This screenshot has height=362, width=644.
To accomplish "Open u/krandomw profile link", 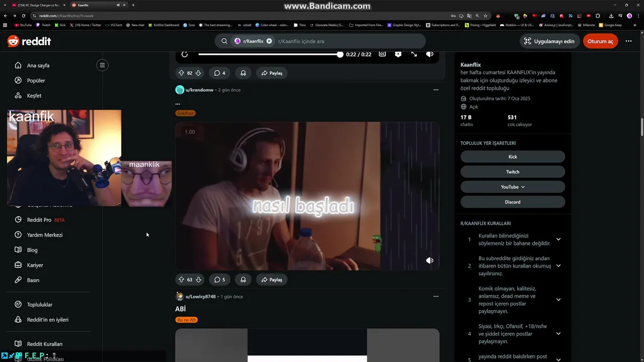I will pyautogui.click(x=199, y=90).
